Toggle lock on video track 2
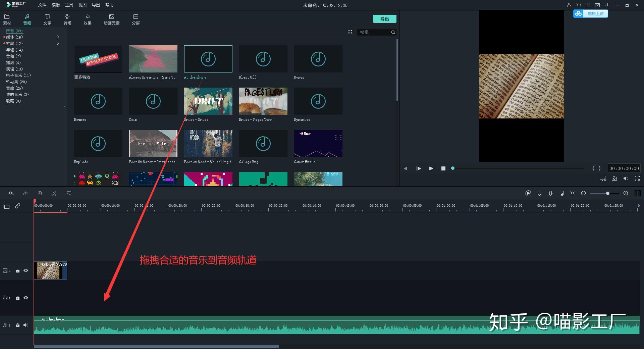Viewport: 644px width, 349px height. pos(18,270)
